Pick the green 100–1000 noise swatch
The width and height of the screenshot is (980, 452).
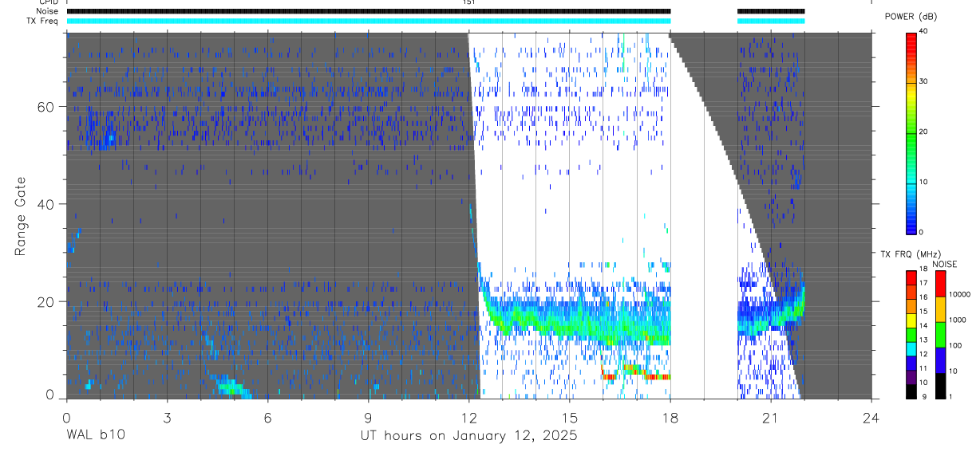click(x=939, y=335)
